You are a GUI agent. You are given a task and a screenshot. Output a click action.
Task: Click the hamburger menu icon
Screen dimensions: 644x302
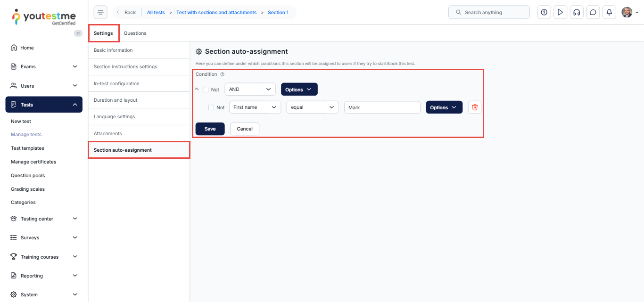click(x=100, y=12)
